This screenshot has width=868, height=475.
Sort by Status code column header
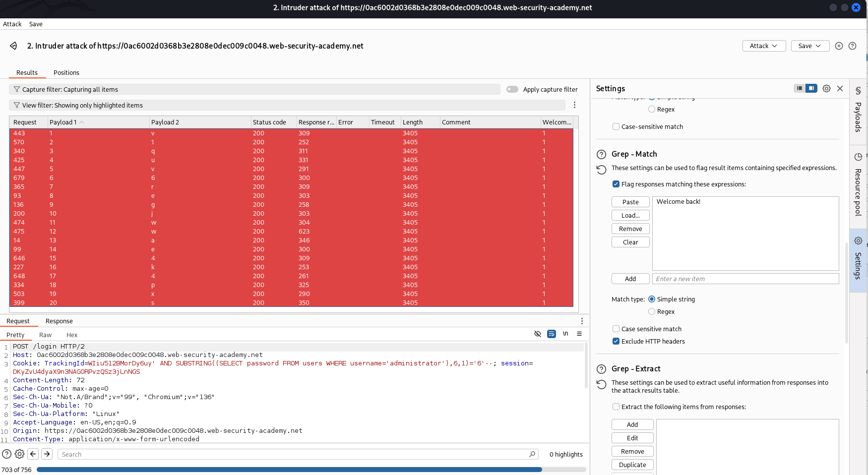pos(274,122)
